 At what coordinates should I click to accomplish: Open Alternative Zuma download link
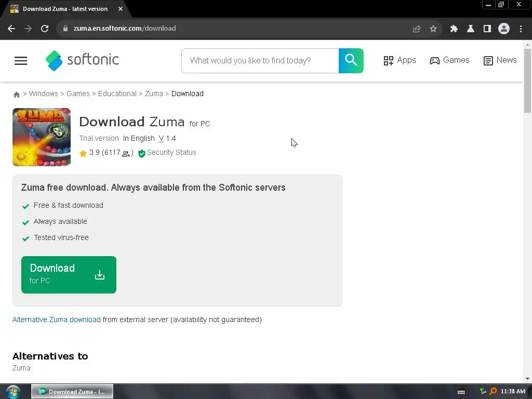pyautogui.click(x=56, y=320)
